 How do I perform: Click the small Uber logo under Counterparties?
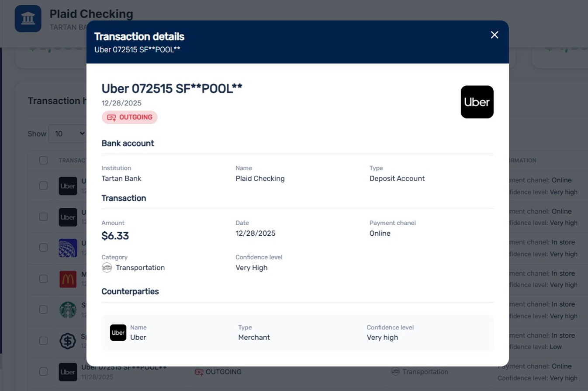pyautogui.click(x=118, y=332)
